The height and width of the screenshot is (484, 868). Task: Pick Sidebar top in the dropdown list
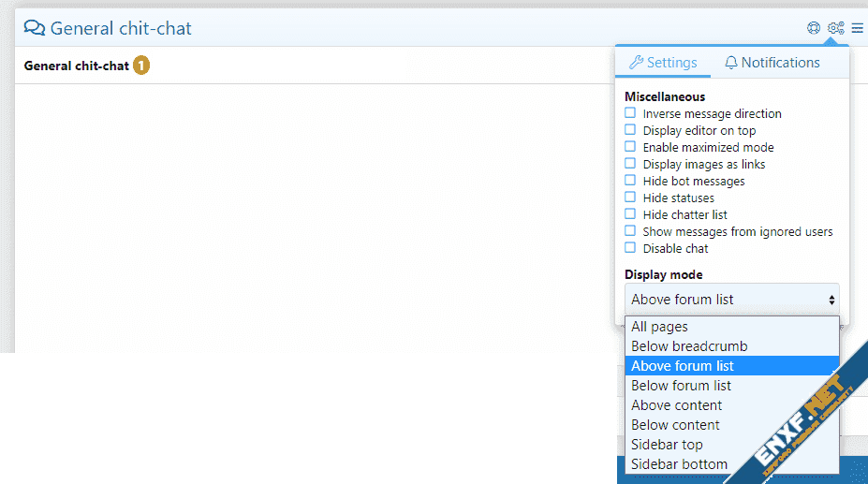667,445
